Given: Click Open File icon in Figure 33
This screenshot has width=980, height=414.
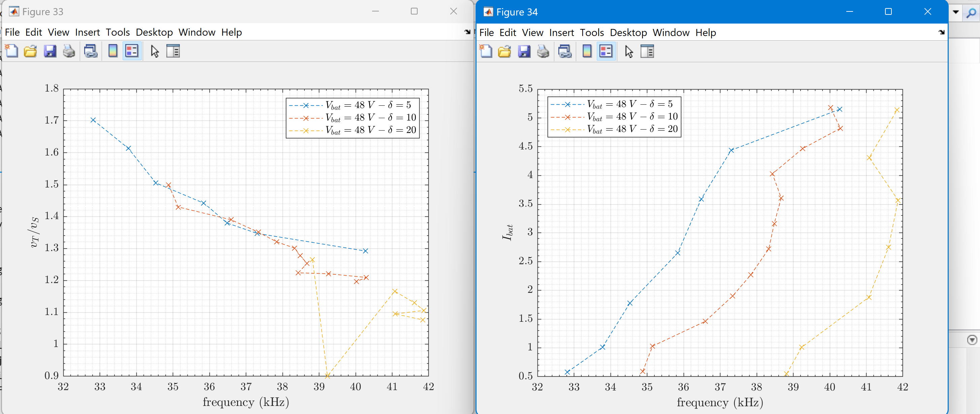Looking at the screenshot, I should tap(30, 51).
